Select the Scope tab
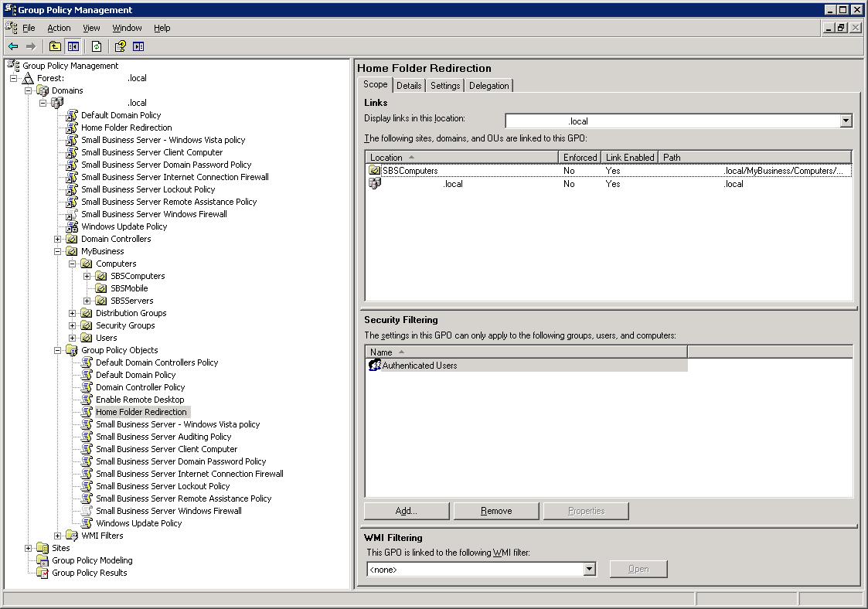 (x=376, y=84)
